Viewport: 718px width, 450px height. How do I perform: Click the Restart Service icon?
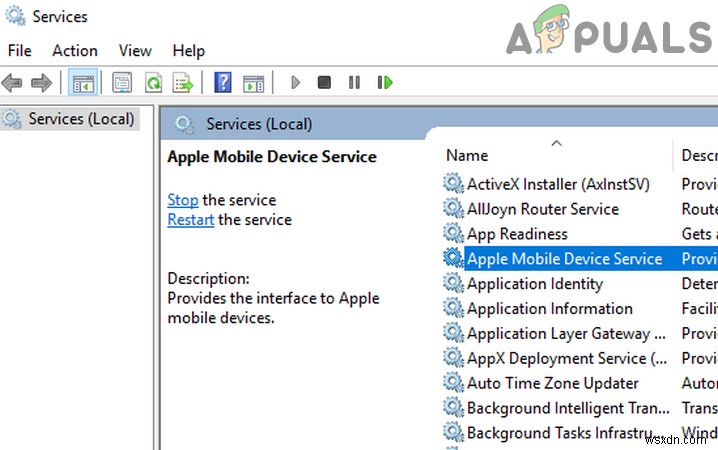385,82
